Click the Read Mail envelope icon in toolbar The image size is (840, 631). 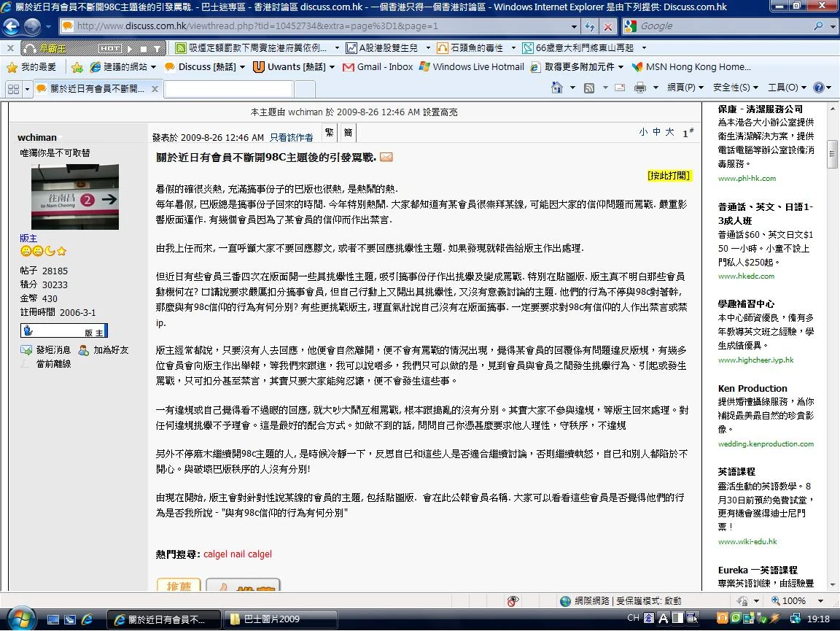coord(620,88)
